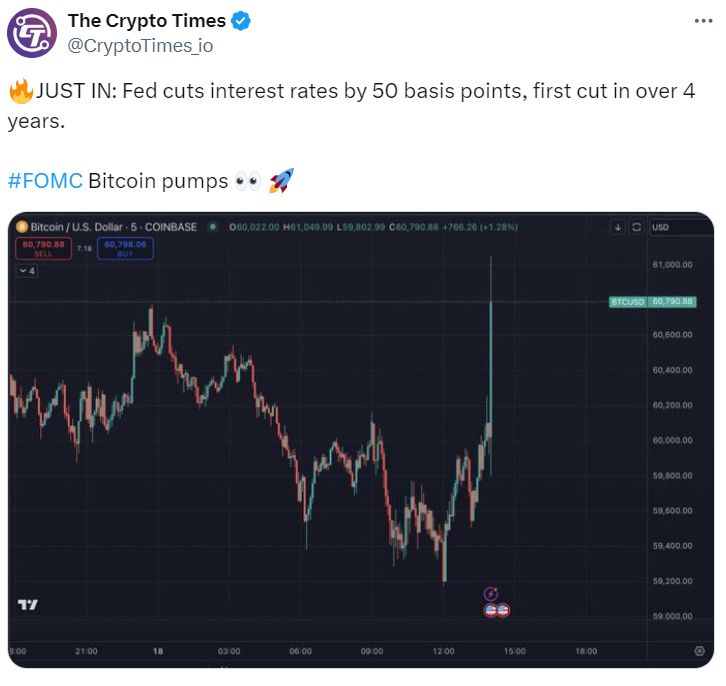
Task: Click the TradingView logo on chart
Action: 28,604
